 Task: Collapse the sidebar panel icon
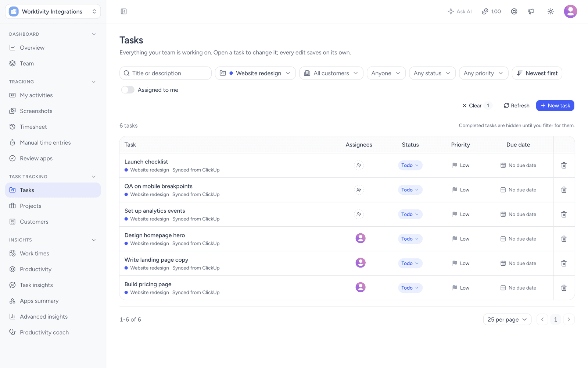[123, 11]
